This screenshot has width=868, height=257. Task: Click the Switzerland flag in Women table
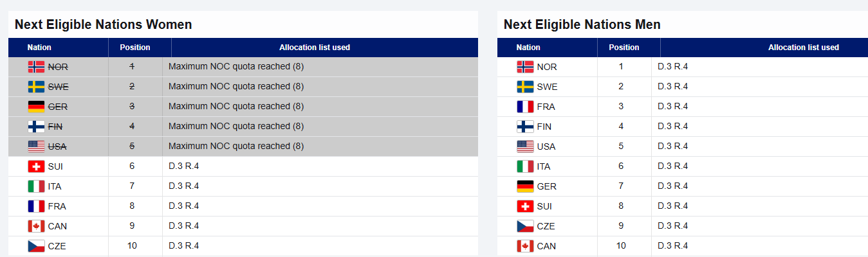click(36, 166)
